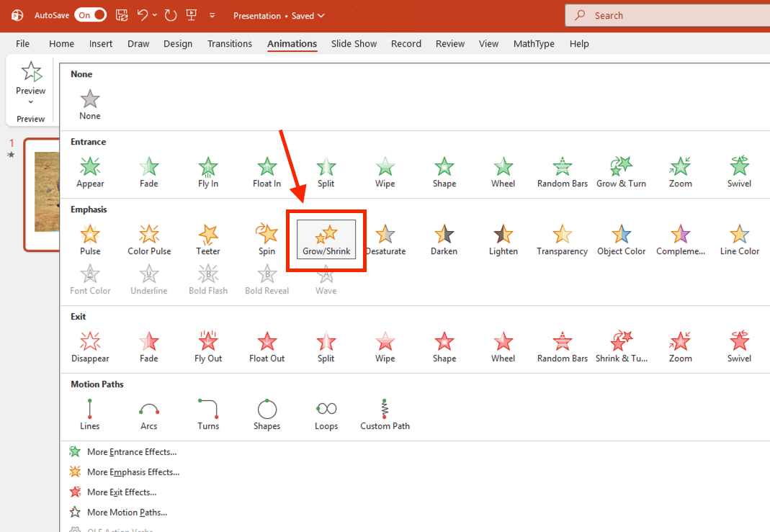Select the Disappear exit effect

click(90, 347)
